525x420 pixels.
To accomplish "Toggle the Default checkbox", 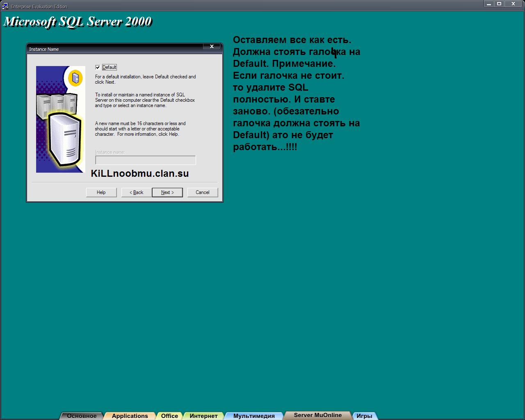I will (98, 67).
